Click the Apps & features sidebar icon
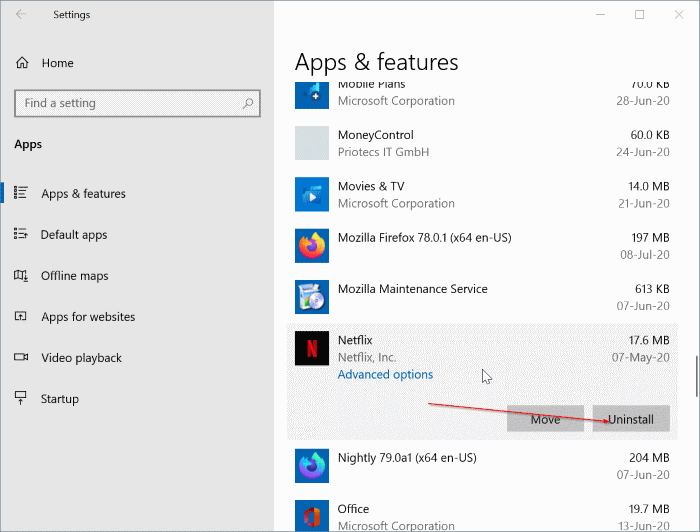Screen dimensions: 700x532 [x=21, y=193]
